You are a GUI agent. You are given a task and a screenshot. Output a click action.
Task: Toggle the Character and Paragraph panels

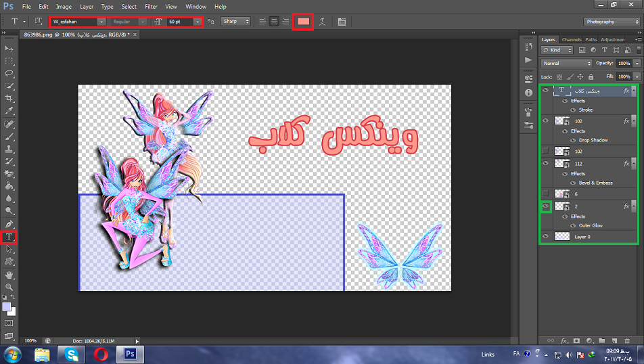point(342,22)
